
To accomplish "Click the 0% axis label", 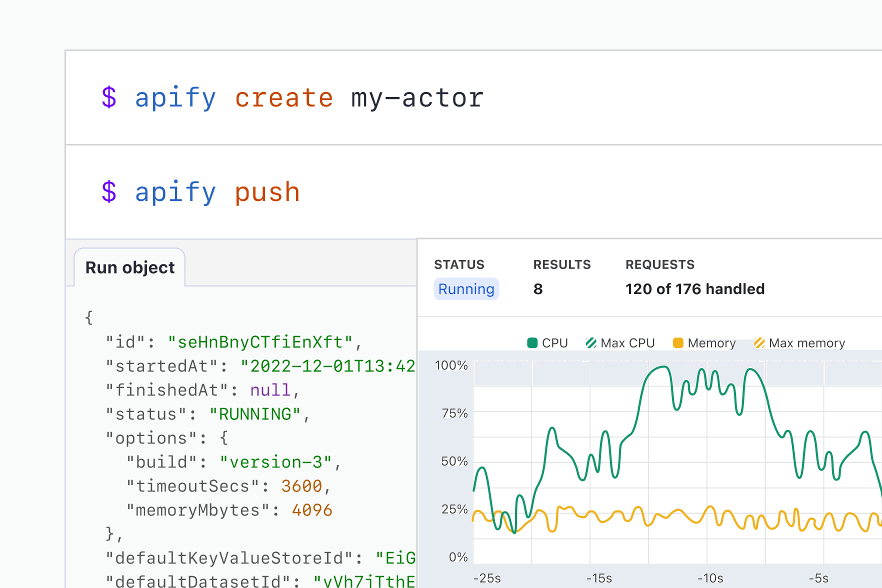I will click(x=458, y=557).
